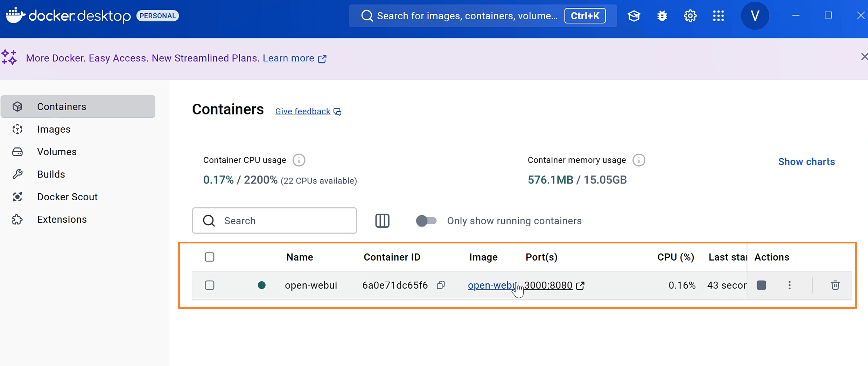The image size is (868, 366).
Task: Open the Troubleshoot bug icon
Action: coord(662,16)
